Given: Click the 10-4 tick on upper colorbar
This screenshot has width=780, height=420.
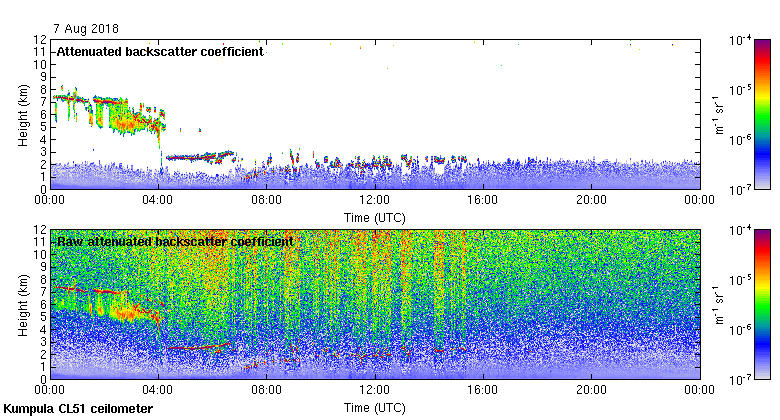Looking at the screenshot, I should click(x=740, y=40).
